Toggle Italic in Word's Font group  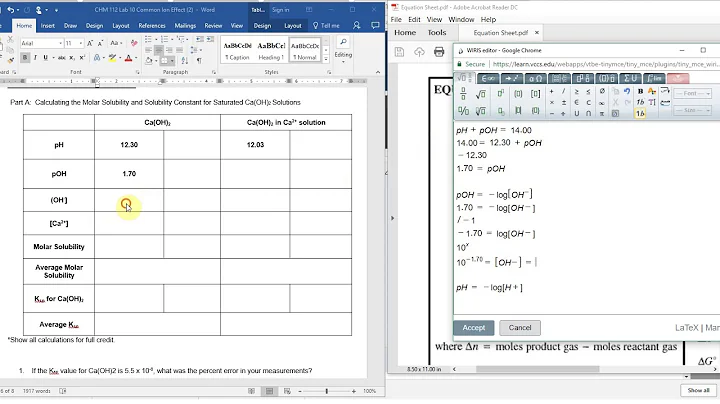[35, 58]
